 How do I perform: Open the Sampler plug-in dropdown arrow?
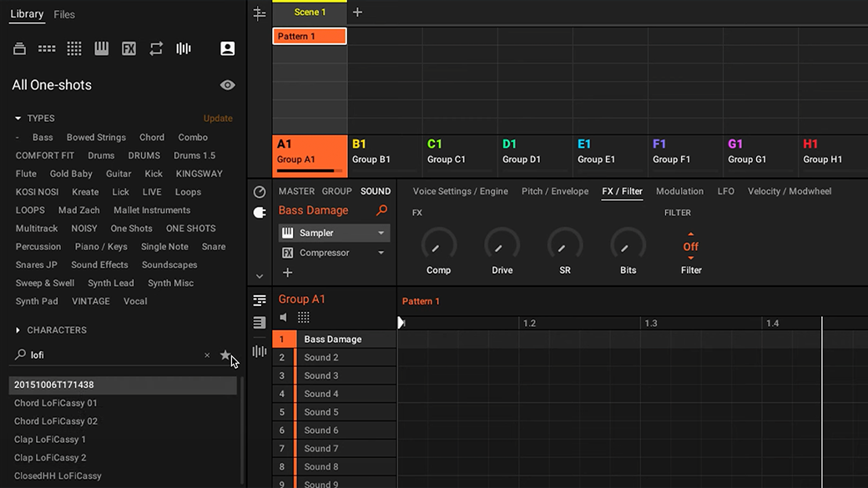tap(381, 233)
